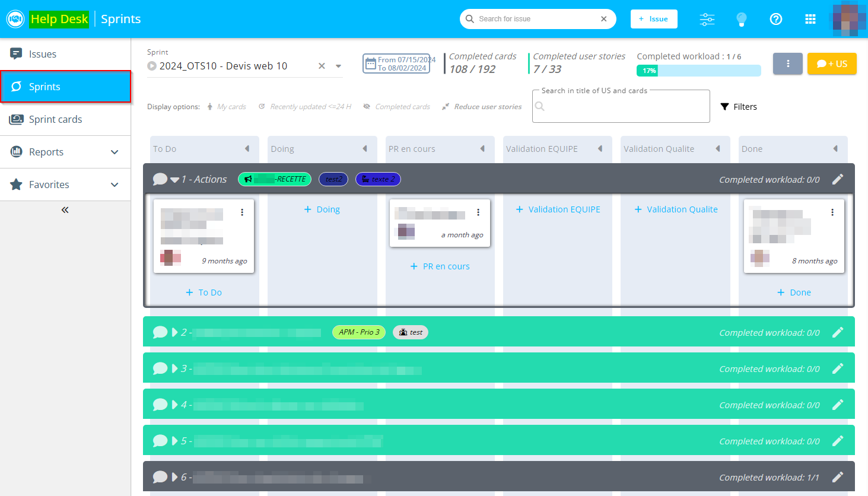This screenshot has height=496, width=868.
Task: Toggle 'Recently updated <=24 H' display option
Action: [x=305, y=107]
